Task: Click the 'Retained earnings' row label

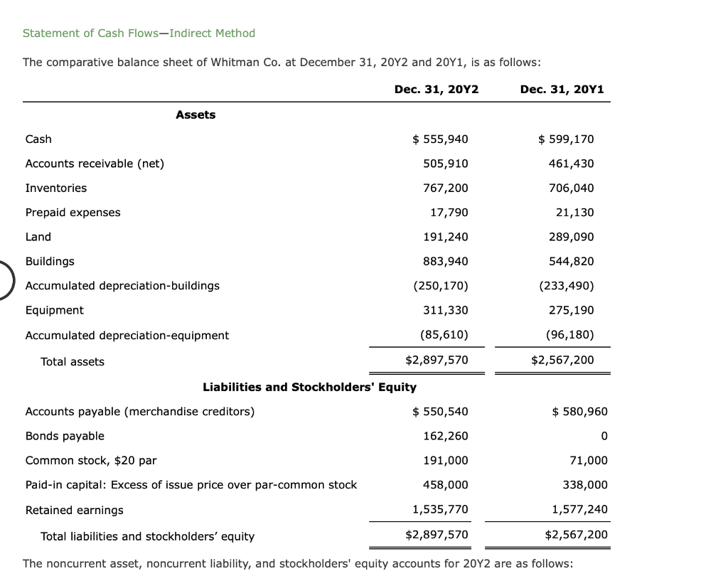Action: 75,511
